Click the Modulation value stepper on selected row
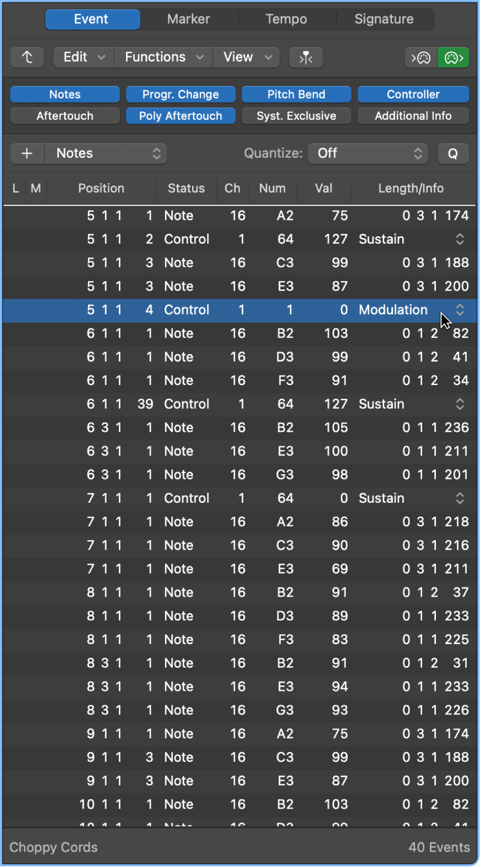The image size is (480, 868). 460,310
